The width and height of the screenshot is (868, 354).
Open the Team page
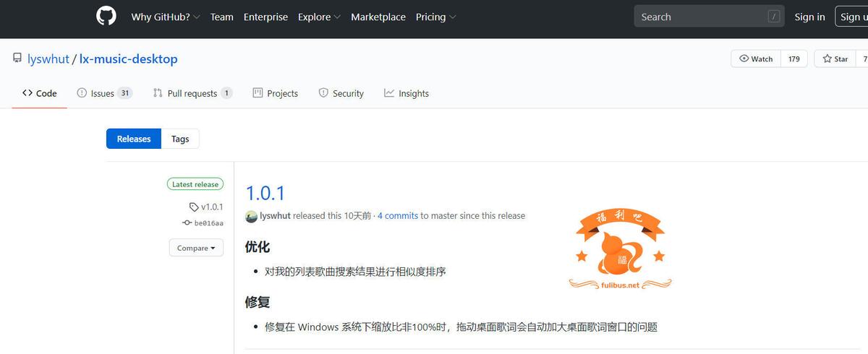pos(222,17)
